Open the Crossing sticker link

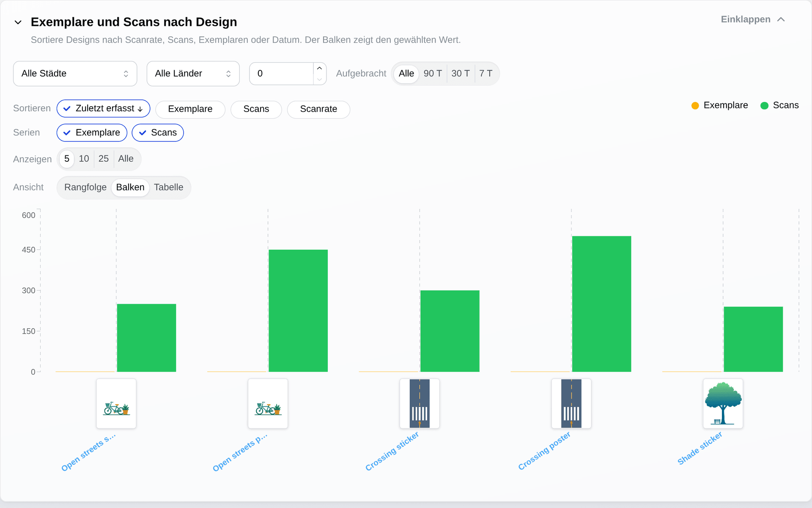pyautogui.click(x=392, y=451)
